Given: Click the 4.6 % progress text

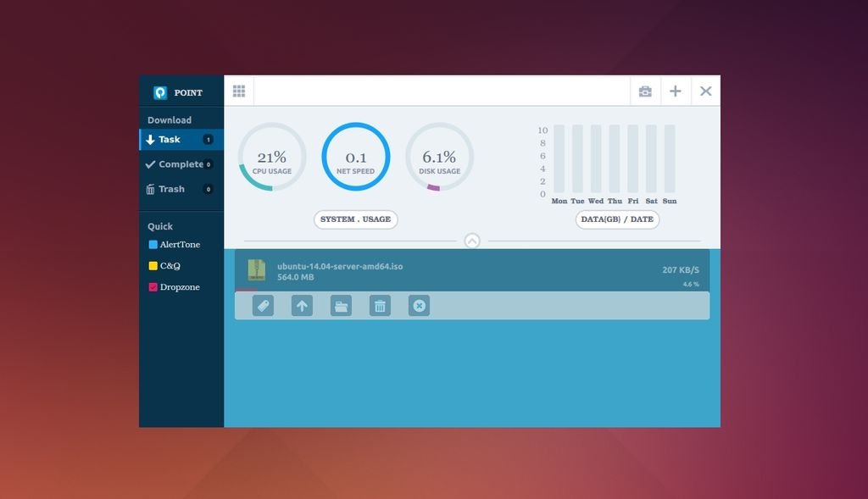Looking at the screenshot, I should [x=690, y=285].
